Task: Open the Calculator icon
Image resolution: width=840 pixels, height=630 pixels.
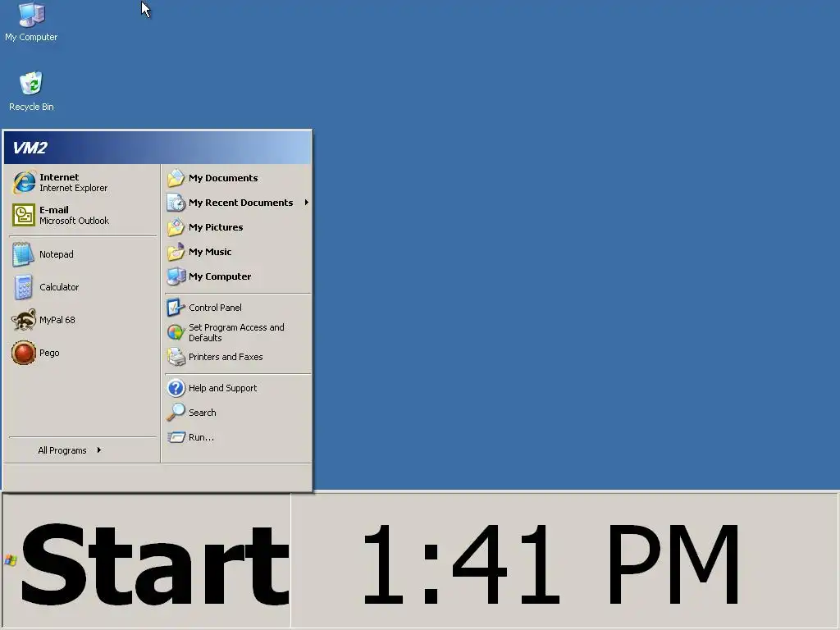Action: click(x=23, y=287)
